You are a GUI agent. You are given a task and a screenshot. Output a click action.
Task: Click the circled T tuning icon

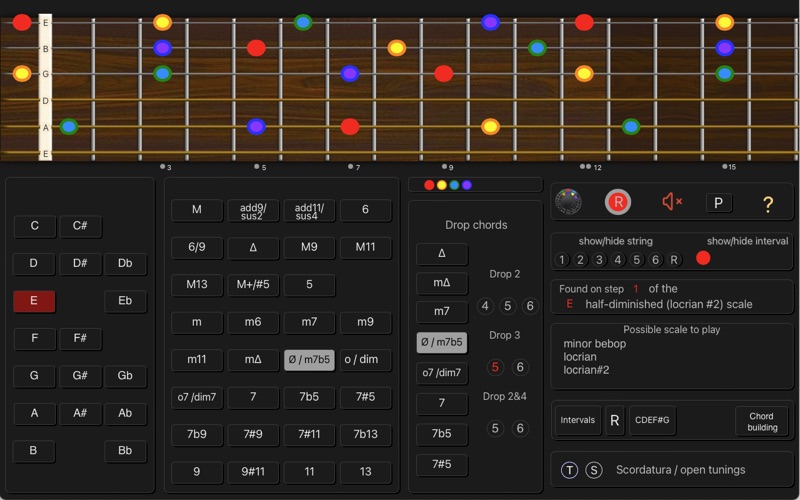569,470
